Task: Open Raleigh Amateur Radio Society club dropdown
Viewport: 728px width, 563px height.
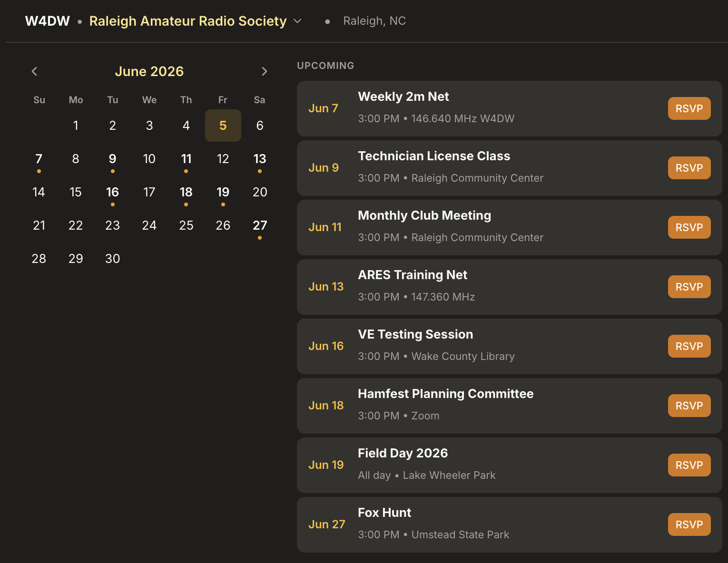Action: pyautogui.click(x=196, y=21)
